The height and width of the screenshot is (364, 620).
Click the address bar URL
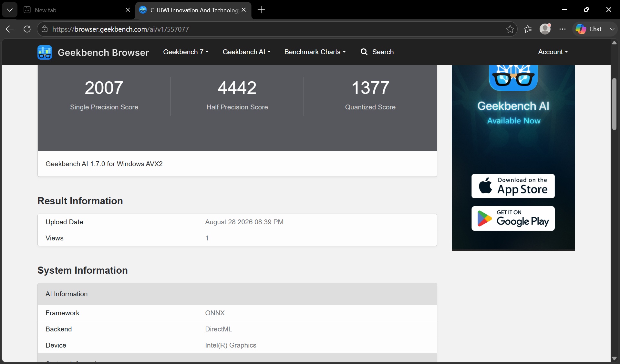pos(120,29)
